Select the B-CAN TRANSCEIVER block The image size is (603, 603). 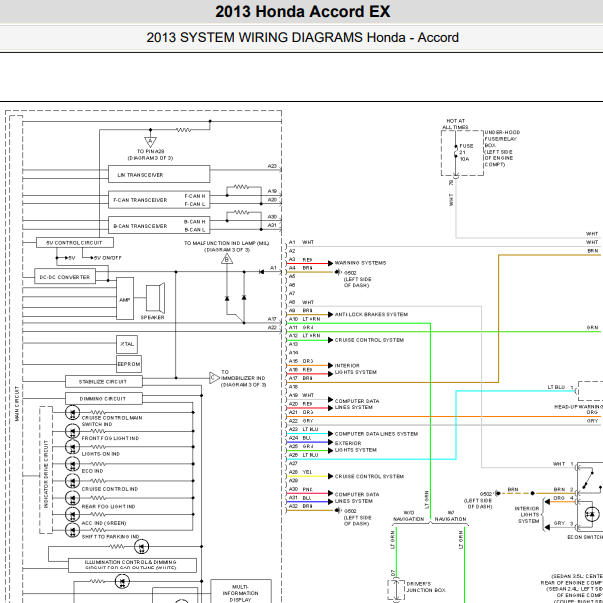point(159,225)
